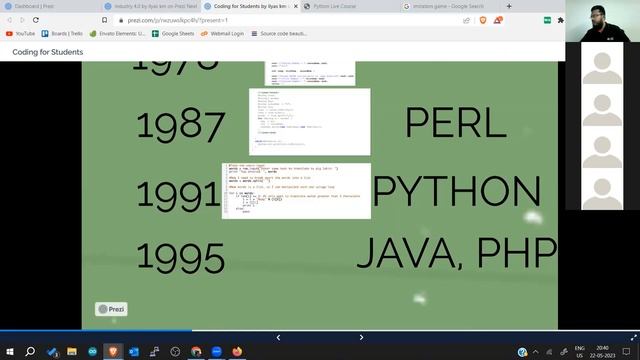Open the Brave Shields lion icon
Image resolution: width=640 pixels, height=360 pixels.
[483, 20]
